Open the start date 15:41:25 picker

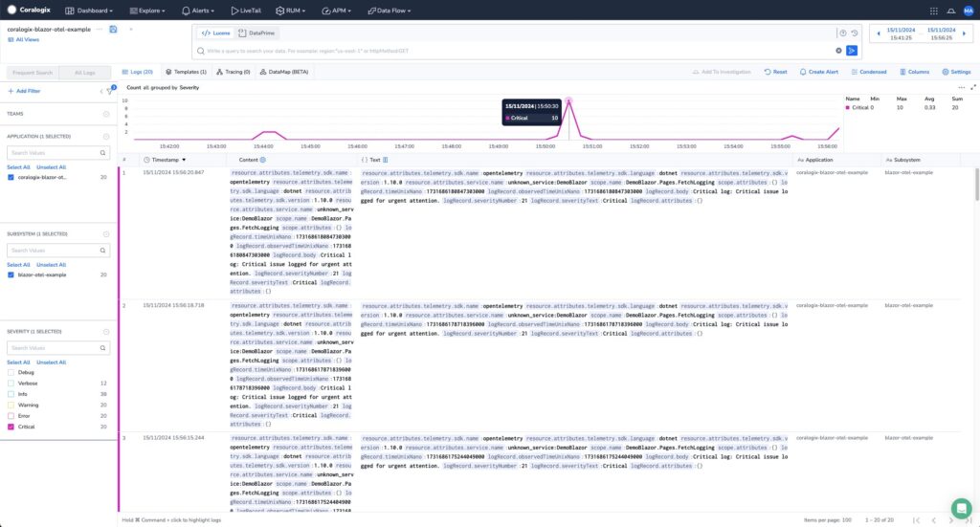[x=901, y=33]
